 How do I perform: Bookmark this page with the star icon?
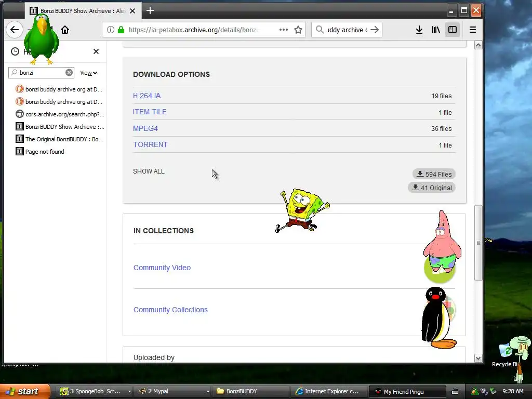point(298,30)
